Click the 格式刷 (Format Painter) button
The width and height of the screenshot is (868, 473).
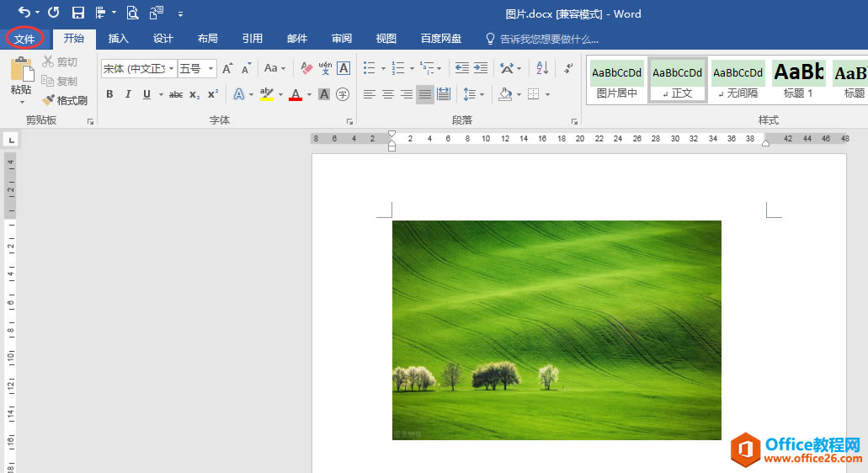(x=66, y=101)
